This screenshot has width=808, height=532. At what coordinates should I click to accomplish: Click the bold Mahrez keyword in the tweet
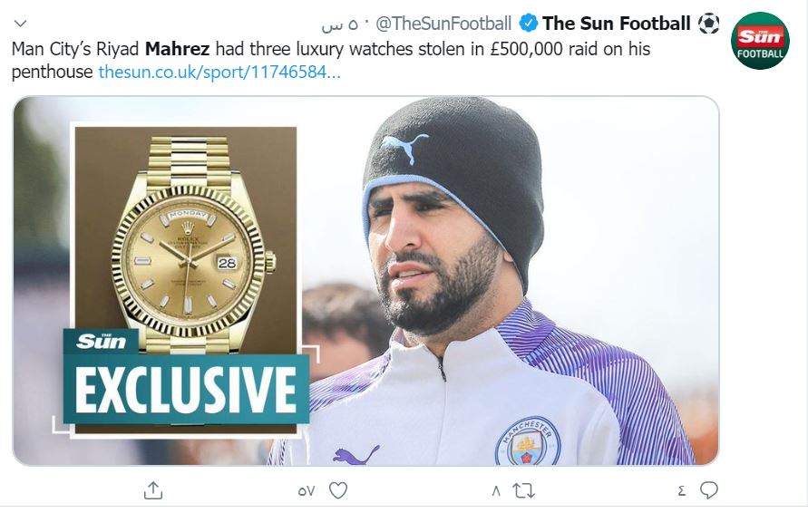point(178,48)
